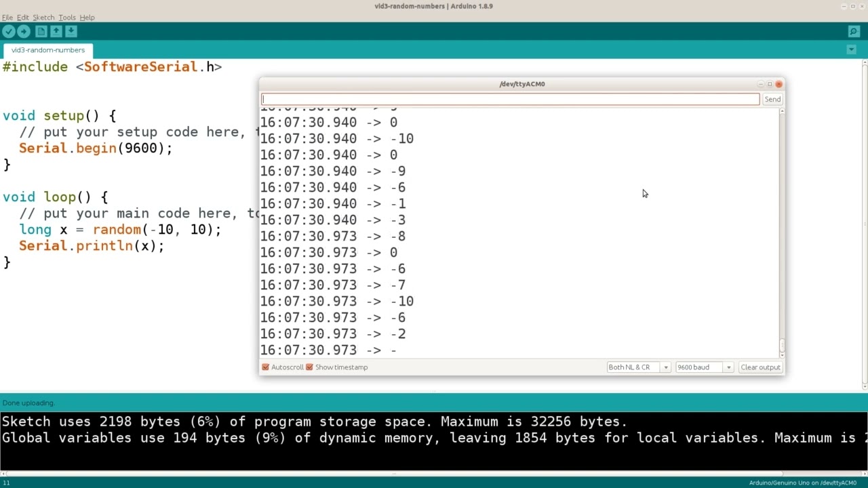The height and width of the screenshot is (488, 868).
Task: Click the Serial.println(x); code line
Action: (x=92, y=246)
